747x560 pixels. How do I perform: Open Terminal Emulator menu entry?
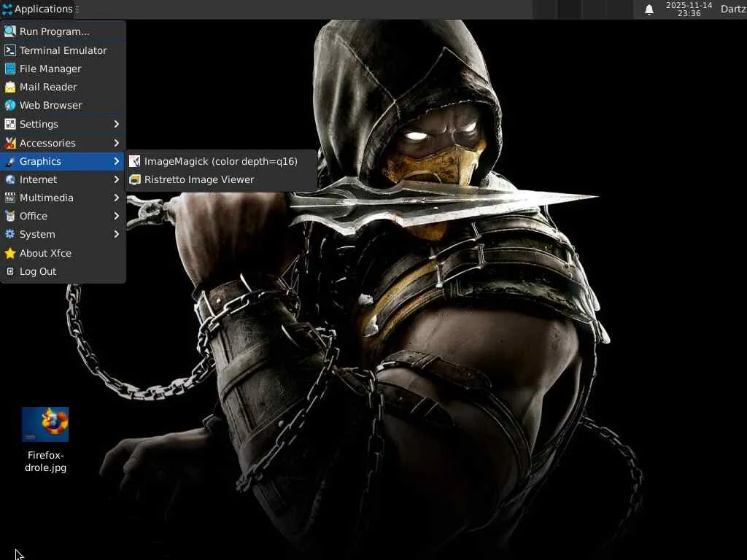63,50
